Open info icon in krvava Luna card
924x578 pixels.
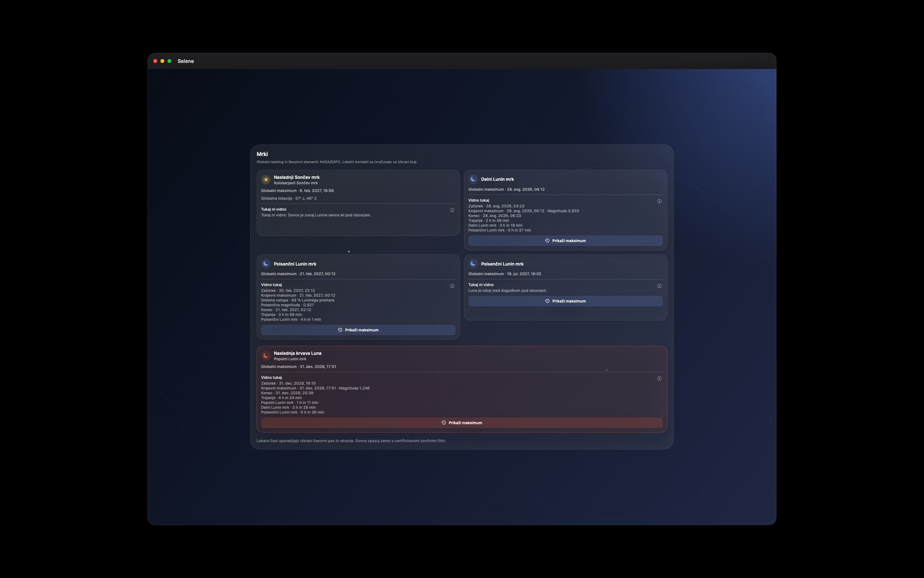[x=659, y=379]
